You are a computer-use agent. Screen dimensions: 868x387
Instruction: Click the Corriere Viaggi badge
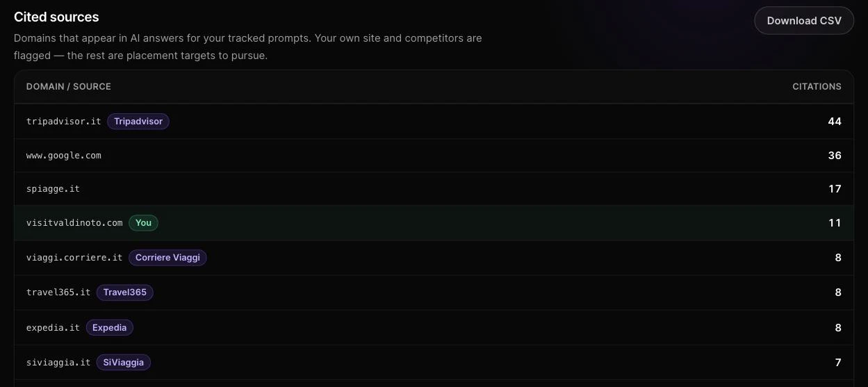(167, 258)
